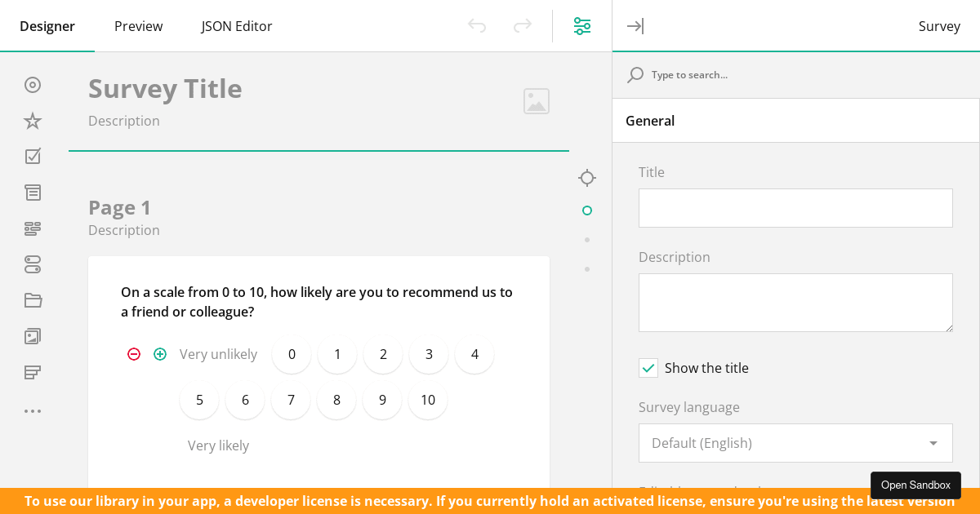Click the Open Sandbox button

[915, 485]
